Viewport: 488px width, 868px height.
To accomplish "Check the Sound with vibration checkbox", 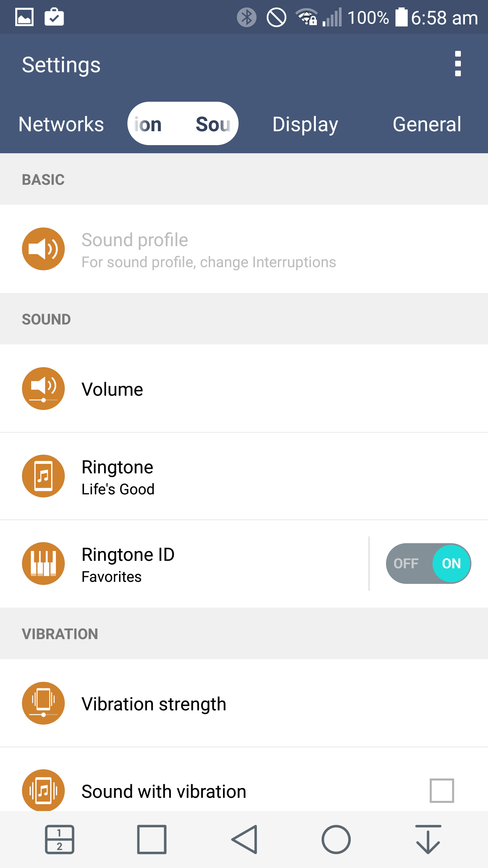I will (442, 791).
